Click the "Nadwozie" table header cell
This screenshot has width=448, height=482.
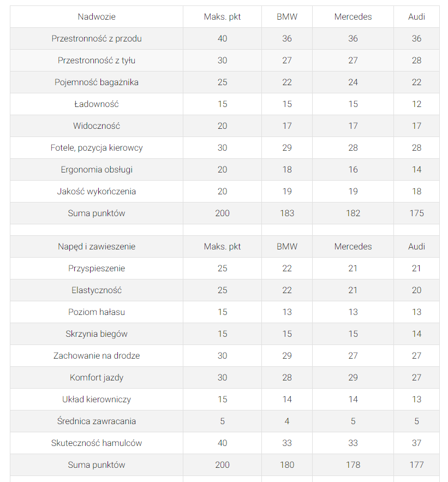[x=97, y=17]
